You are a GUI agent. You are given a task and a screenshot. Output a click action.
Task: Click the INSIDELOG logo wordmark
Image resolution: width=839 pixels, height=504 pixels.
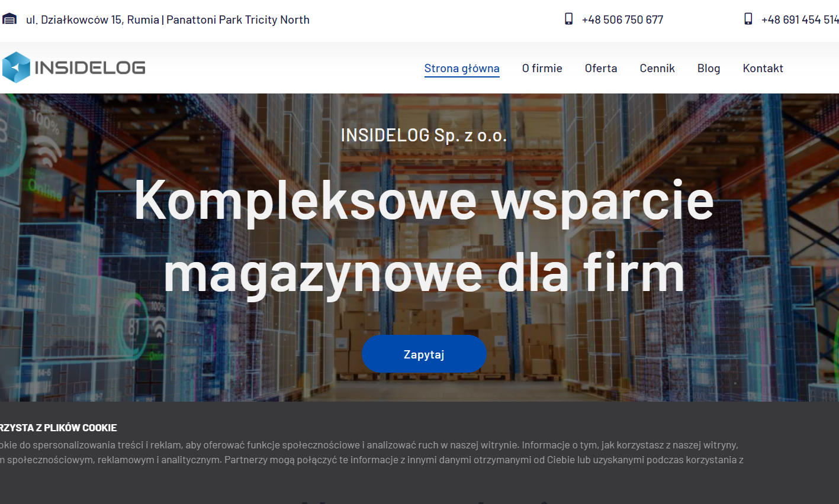pyautogui.click(x=90, y=68)
